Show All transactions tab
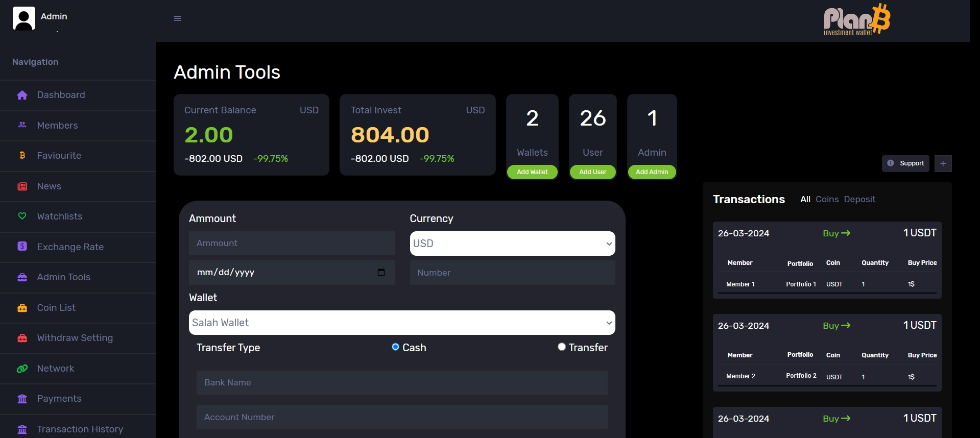Image resolution: width=980 pixels, height=438 pixels. click(805, 199)
